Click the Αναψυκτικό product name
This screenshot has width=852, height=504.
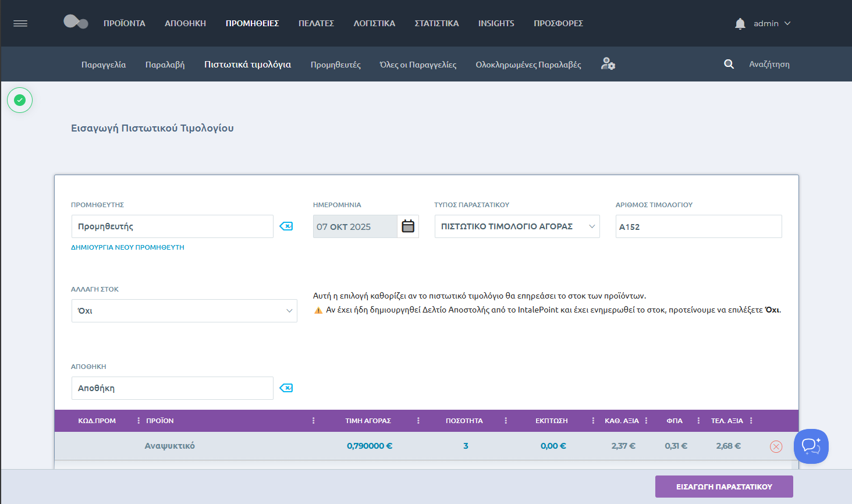pos(170,446)
